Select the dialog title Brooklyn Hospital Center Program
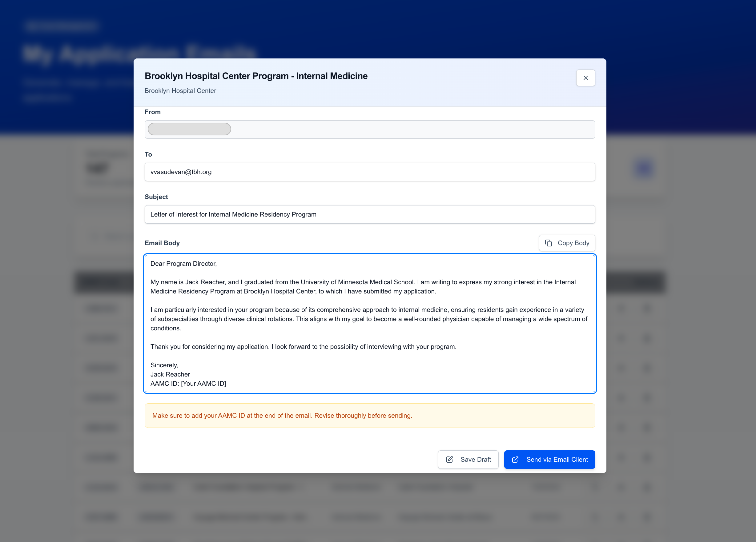Image resolution: width=756 pixels, height=542 pixels. pos(256,76)
